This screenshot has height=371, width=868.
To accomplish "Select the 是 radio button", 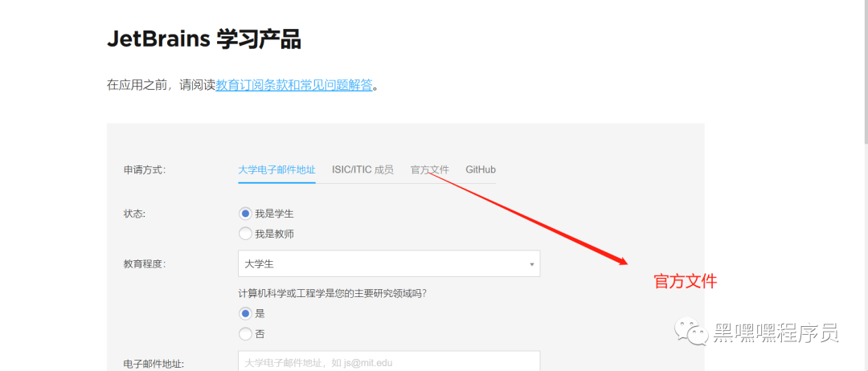I will [x=245, y=313].
